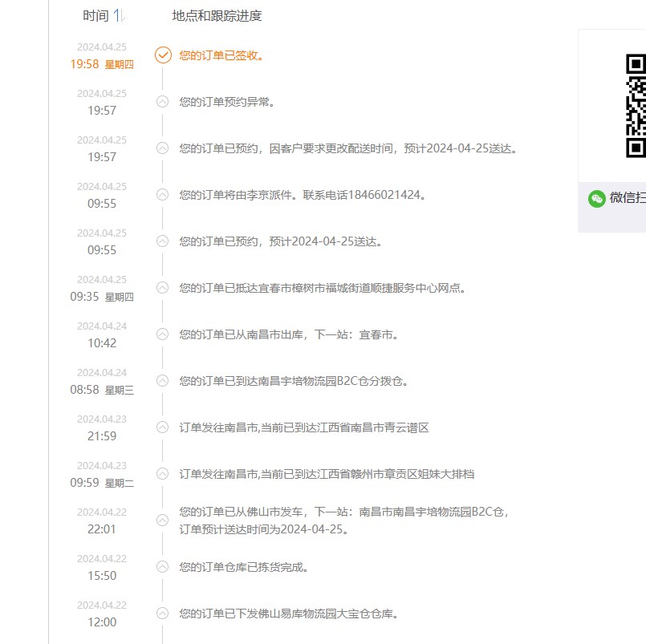646x644 pixels.
Task: Click timestamp 09:55 beside 李京派件 entry
Action: click(x=102, y=204)
